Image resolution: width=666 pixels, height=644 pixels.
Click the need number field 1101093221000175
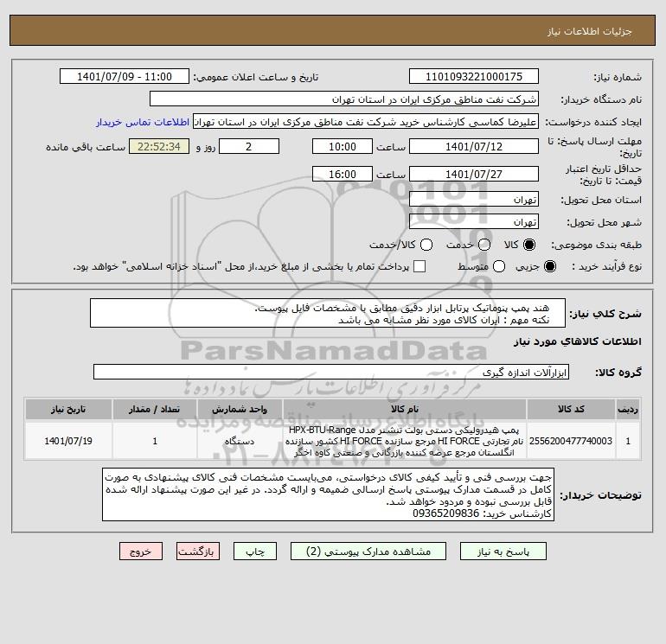[x=474, y=77]
